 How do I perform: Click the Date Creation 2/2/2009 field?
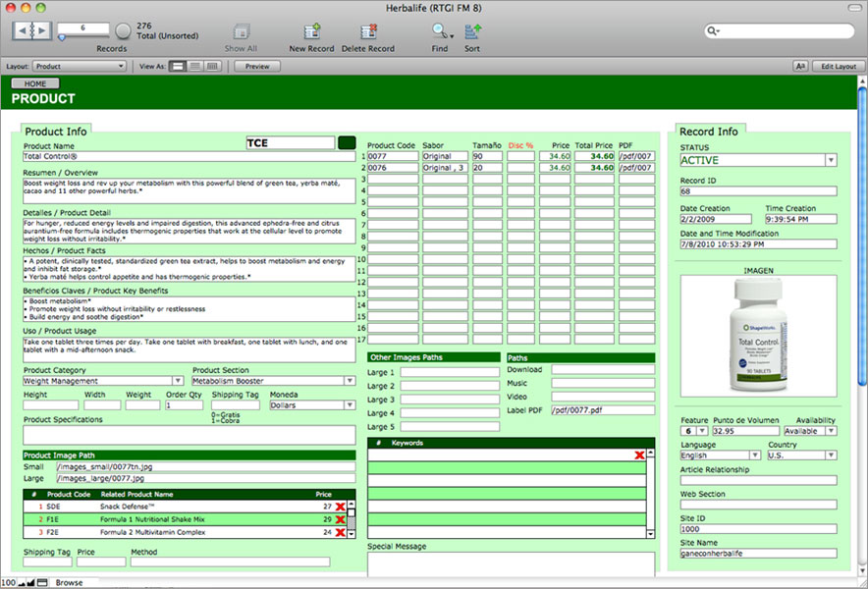[715, 219]
